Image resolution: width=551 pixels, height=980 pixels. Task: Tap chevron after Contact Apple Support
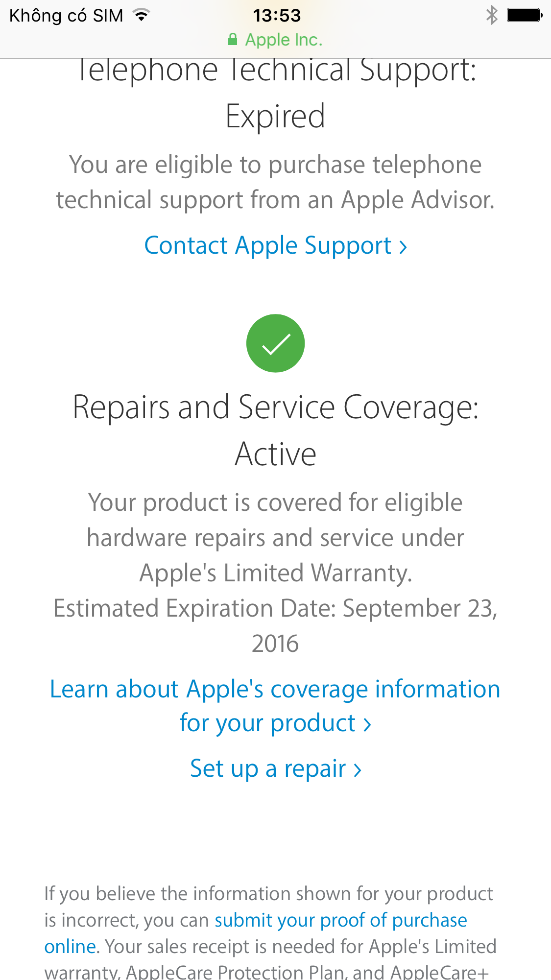(403, 247)
